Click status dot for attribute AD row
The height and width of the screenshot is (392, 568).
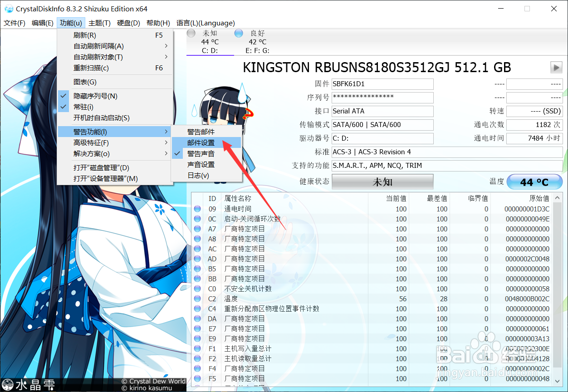click(x=197, y=259)
